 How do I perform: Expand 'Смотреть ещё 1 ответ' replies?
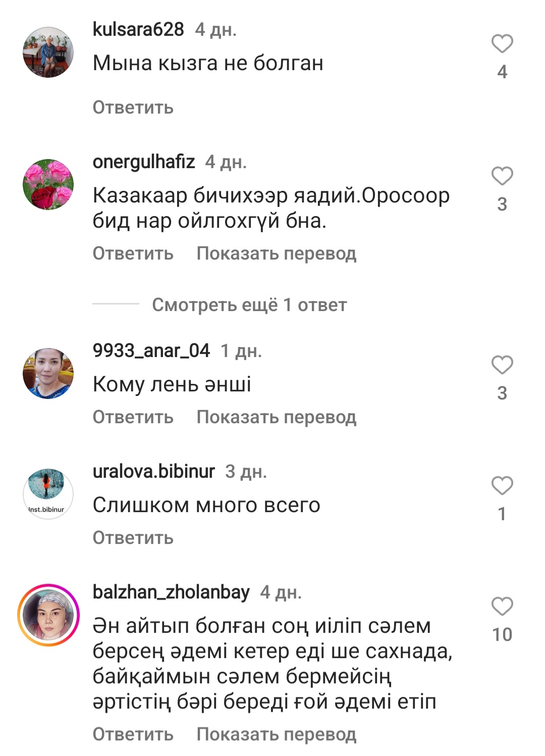tap(249, 305)
